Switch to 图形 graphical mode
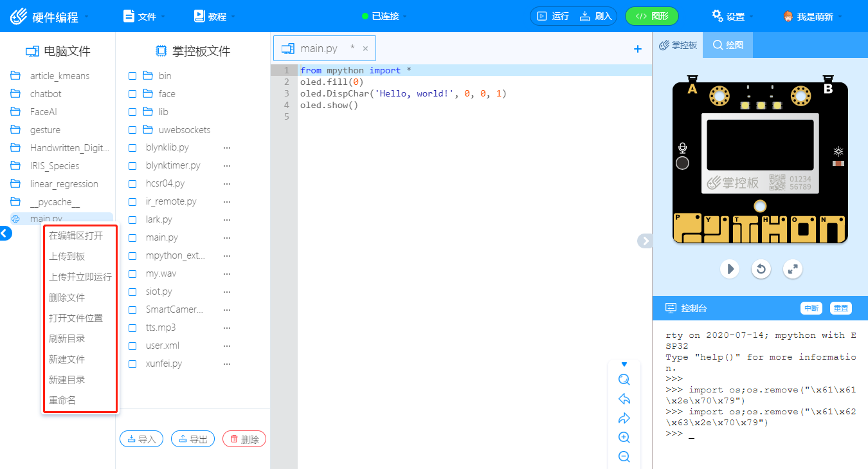The height and width of the screenshot is (469, 868). click(x=652, y=16)
